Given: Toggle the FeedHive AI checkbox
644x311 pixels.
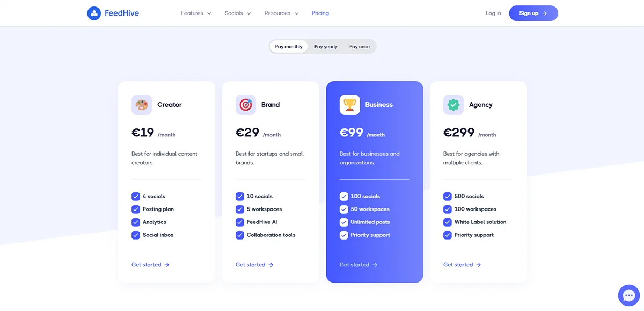Looking at the screenshot, I should click(x=239, y=222).
